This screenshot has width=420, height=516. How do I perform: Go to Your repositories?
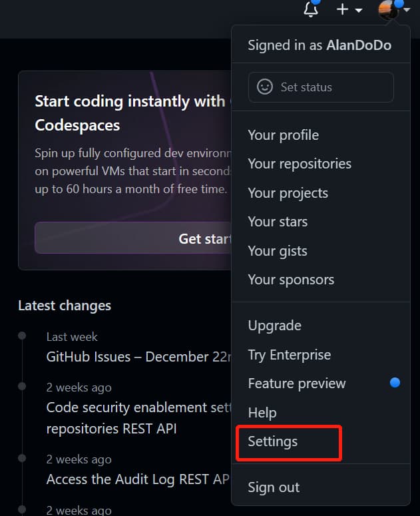click(300, 164)
